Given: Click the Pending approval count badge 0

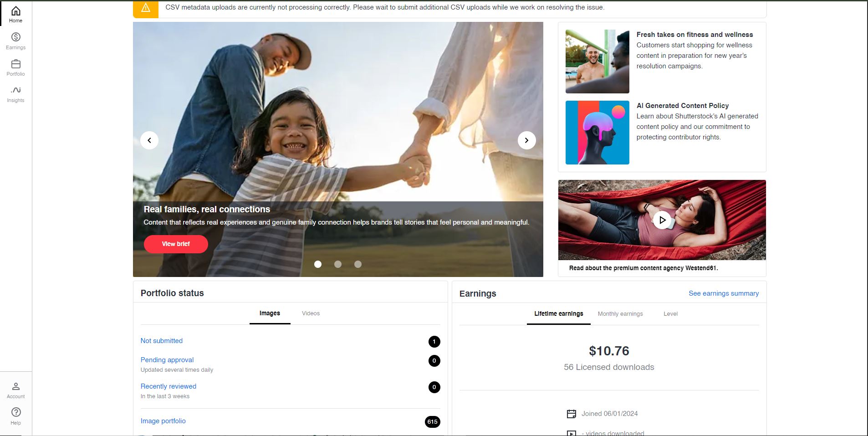Looking at the screenshot, I should tap(434, 361).
